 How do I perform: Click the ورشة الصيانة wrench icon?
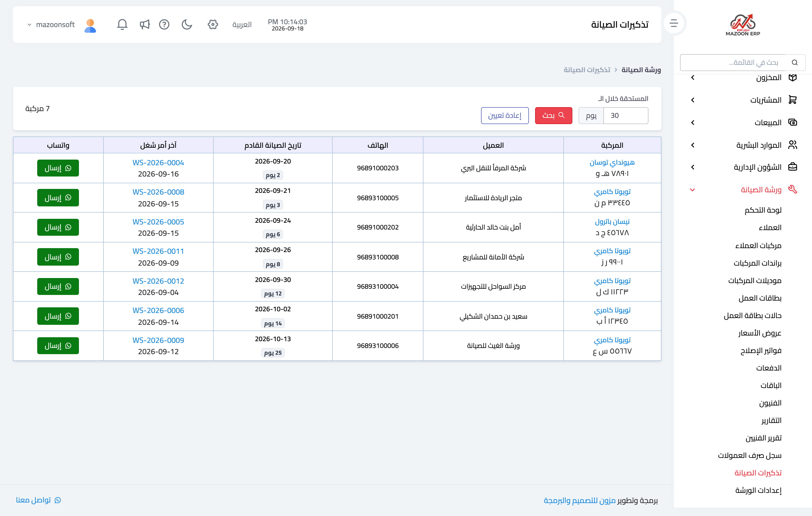793,189
